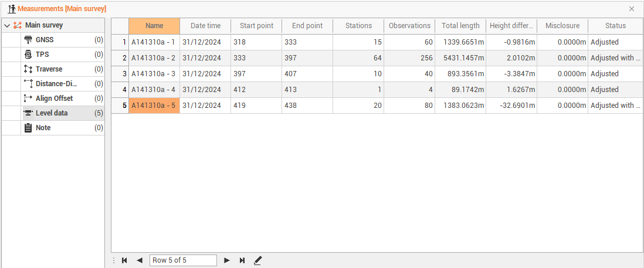Sort by the Name column header
This screenshot has width=644, height=268.
tap(154, 26)
